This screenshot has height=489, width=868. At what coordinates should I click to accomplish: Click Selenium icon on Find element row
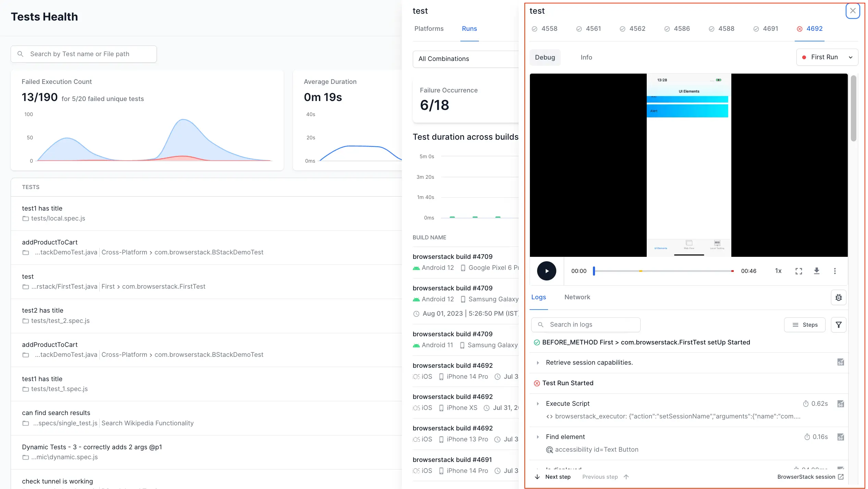841,437
